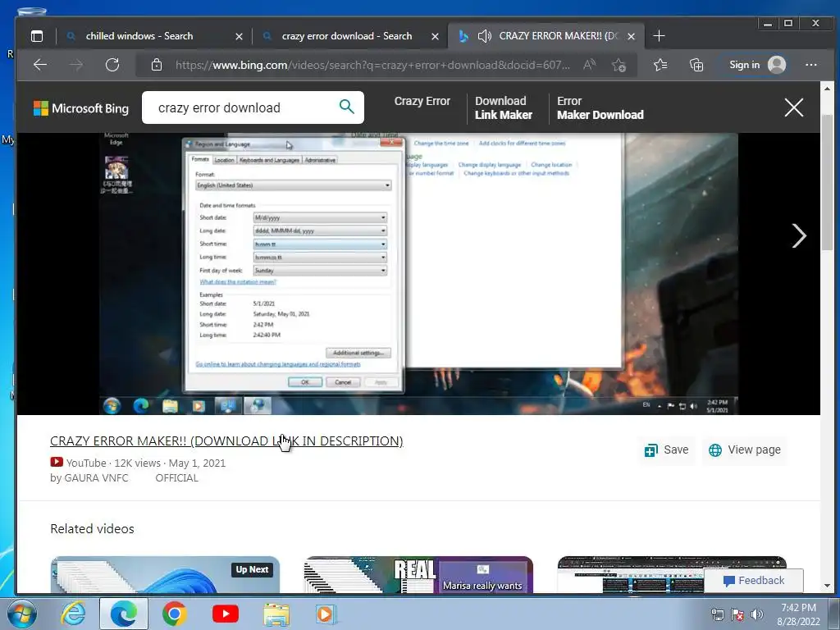Refresh the current Bing page
The width and height of the screenshot is (840, 630).
(112, 66)
